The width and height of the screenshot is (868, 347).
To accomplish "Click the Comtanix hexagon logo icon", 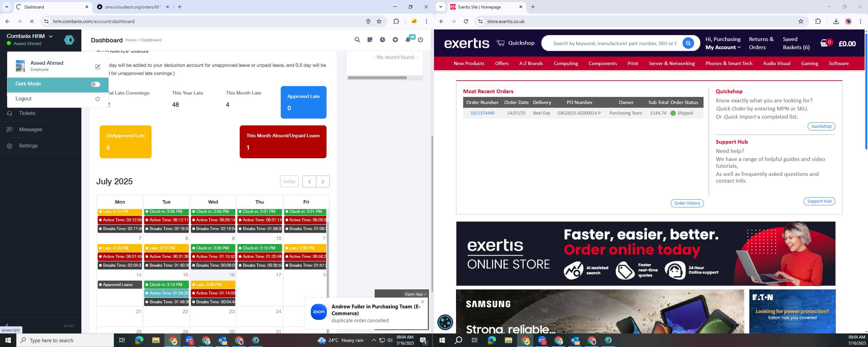I will pos(69,40).
